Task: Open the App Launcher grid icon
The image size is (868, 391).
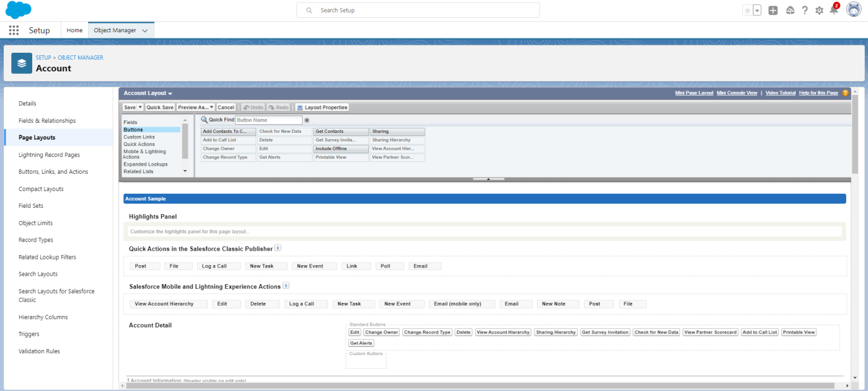Action: pyautogui.click(x=14, y=30)
